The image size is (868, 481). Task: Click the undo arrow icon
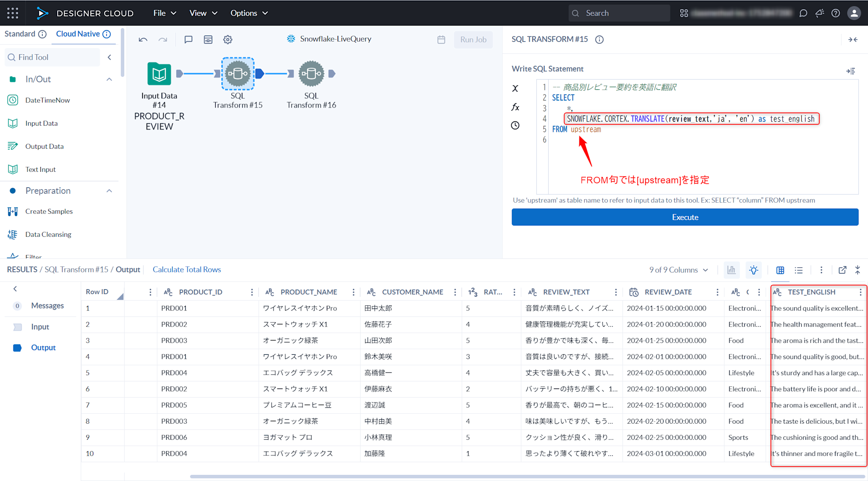click(x=143, y=39)
